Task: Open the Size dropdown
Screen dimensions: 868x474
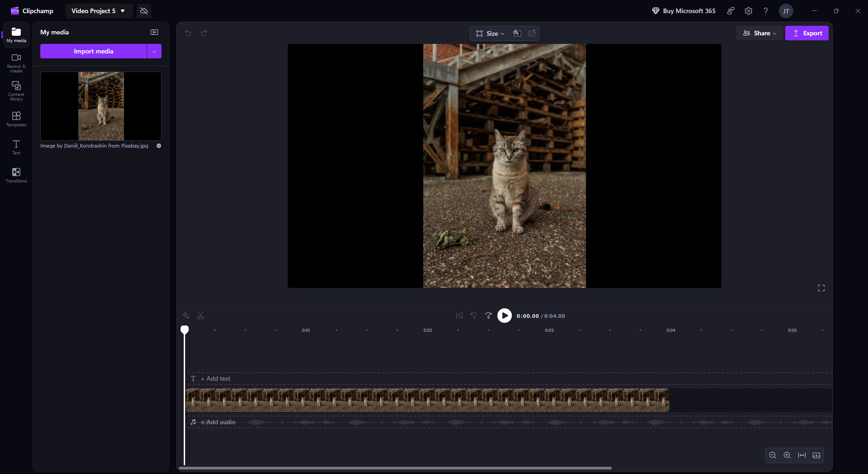Action: click(490, 34)
